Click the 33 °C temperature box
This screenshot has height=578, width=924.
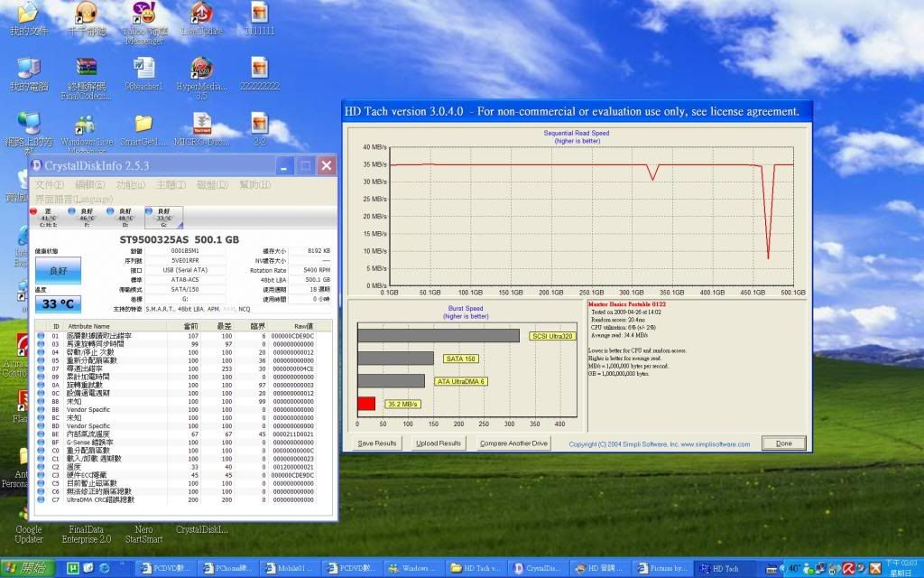59,304
